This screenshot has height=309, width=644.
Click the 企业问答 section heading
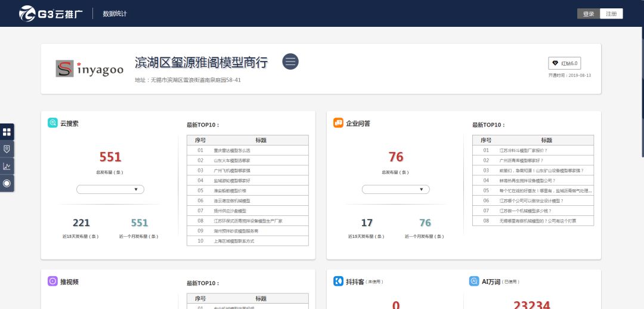[x=358, y=123]
